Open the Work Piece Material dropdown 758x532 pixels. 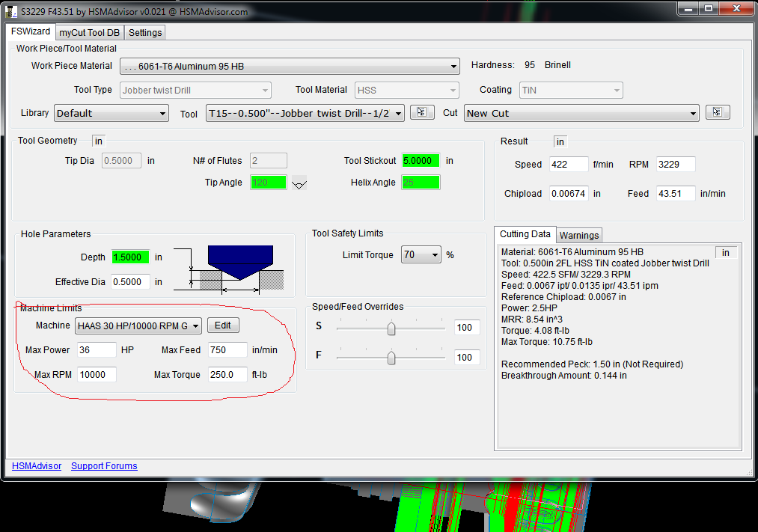pos(290,67)
